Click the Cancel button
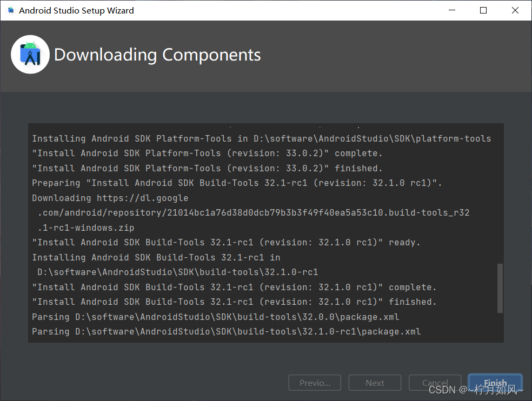The image size is (532, 401). click(x=435, y=383)
